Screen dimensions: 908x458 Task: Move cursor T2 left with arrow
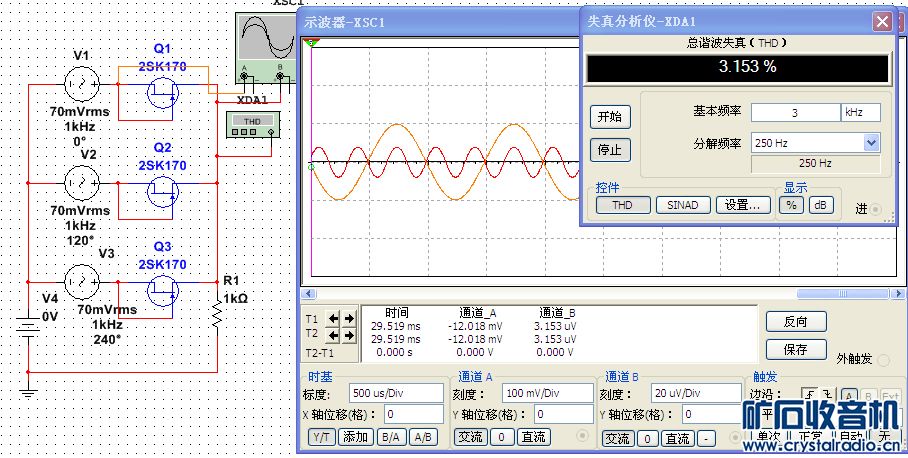pos(334,335)
